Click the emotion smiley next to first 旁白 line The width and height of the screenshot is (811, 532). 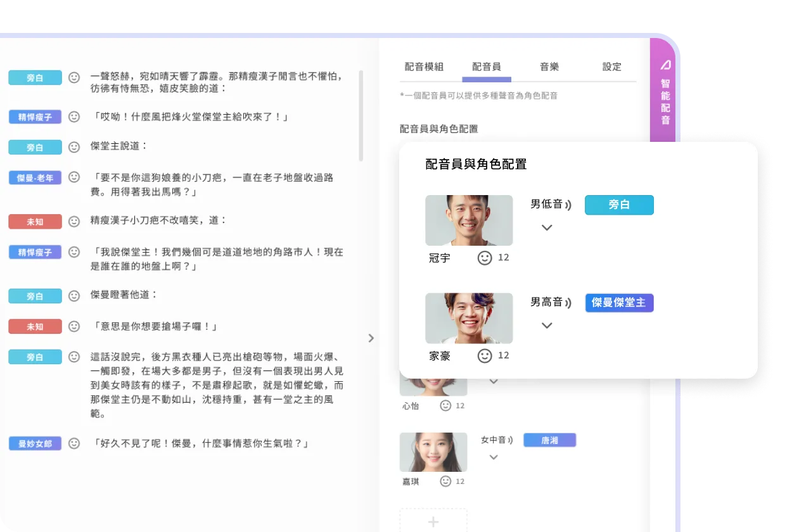(74, 77)
